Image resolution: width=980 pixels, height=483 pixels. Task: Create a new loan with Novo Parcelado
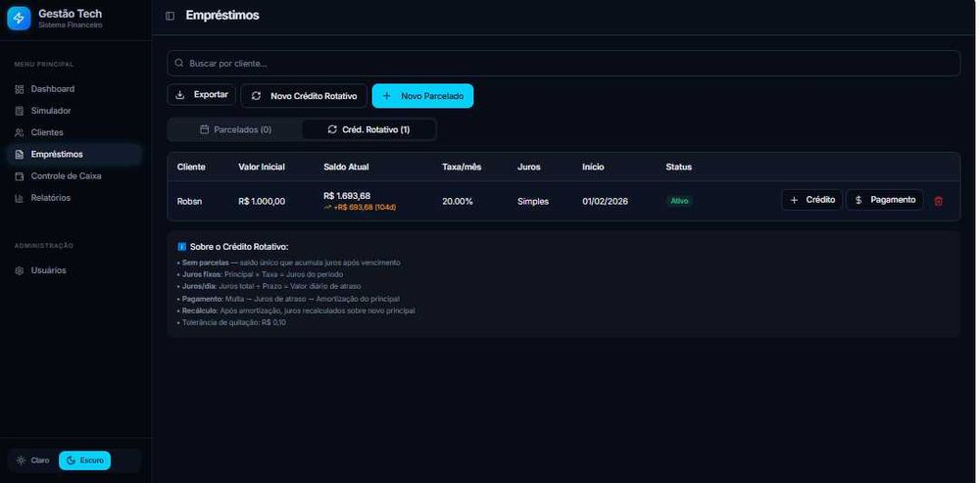point(422,96)
